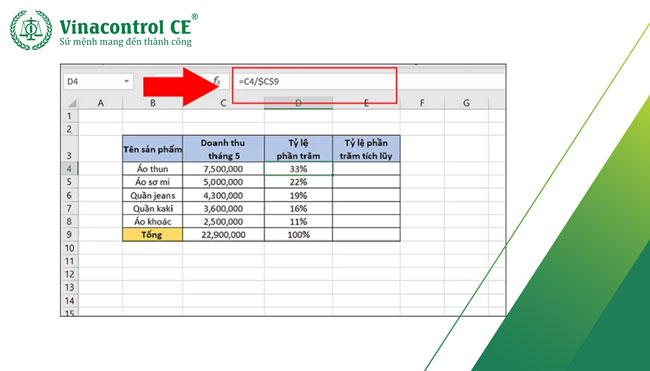Select the empty cumulative cell in Tổng row
650x371 pixels.
pyautogui.click(x=366, y=235)
